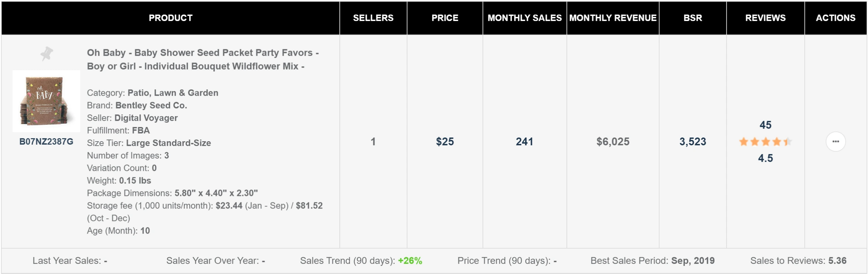Click the $25 price value
This screenshot has width=868, height=274.
(445, 142)
